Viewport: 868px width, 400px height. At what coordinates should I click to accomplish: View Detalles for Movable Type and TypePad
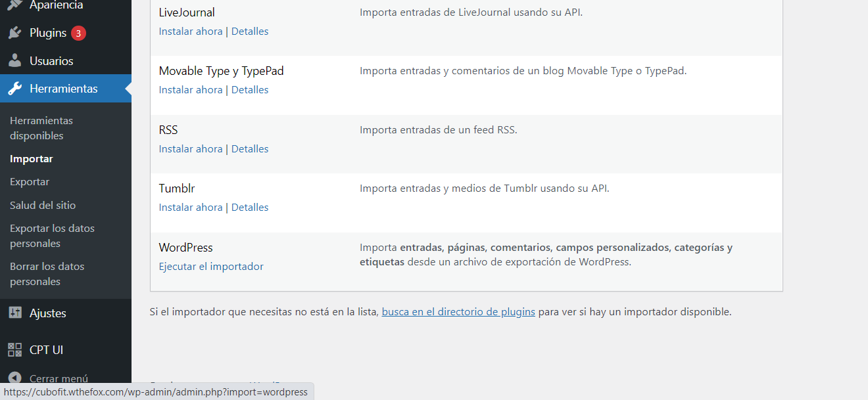(x=250, y=90)
